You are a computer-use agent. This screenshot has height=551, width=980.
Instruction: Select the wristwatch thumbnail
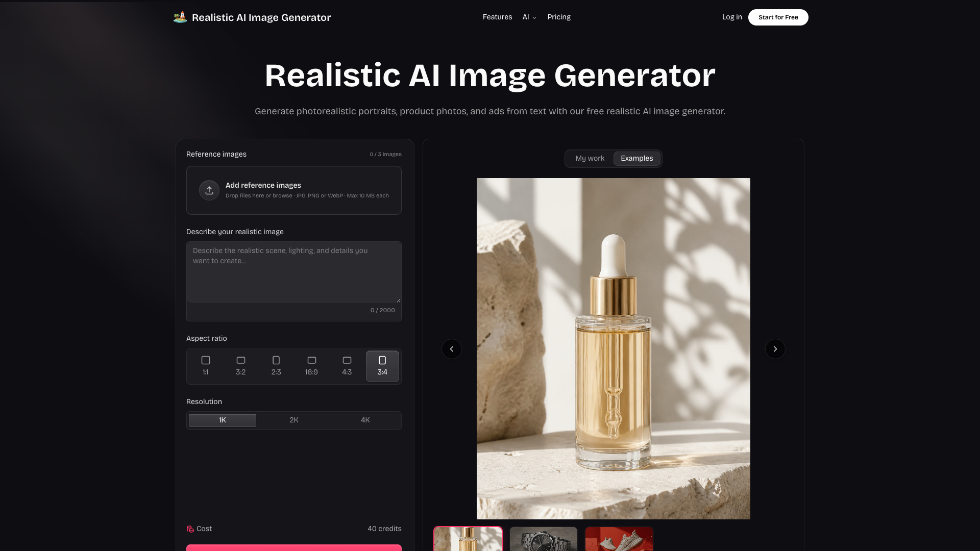coord(544,539)
